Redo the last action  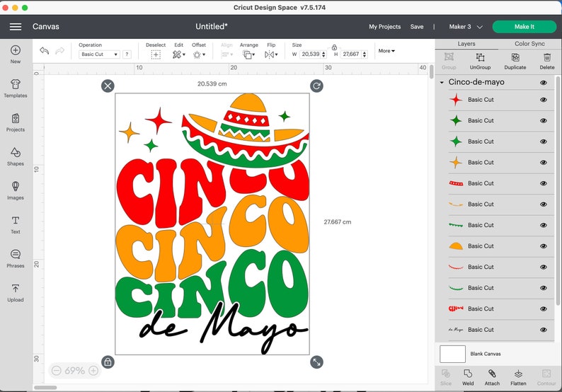point(60,50)
